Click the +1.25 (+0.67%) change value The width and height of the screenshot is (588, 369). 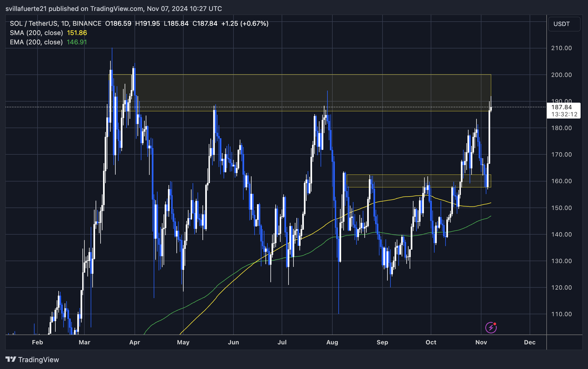pyautogui.click(x=245, y=24)
